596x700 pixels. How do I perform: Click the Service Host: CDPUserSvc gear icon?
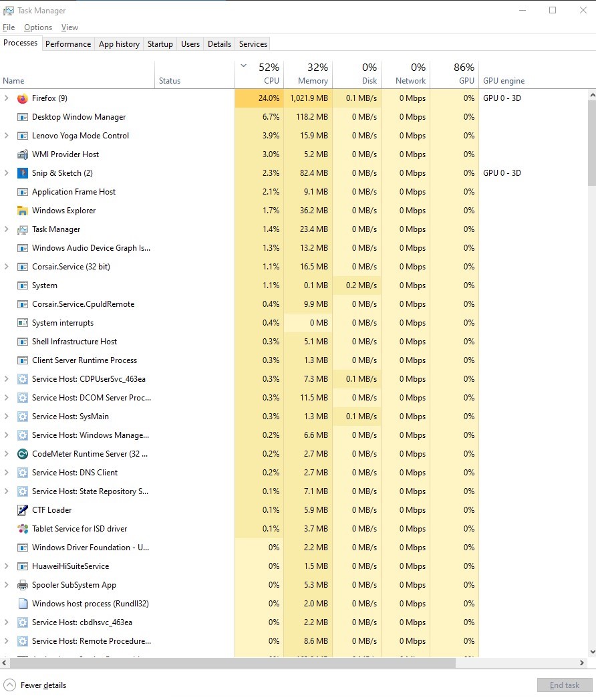[22, 380]
